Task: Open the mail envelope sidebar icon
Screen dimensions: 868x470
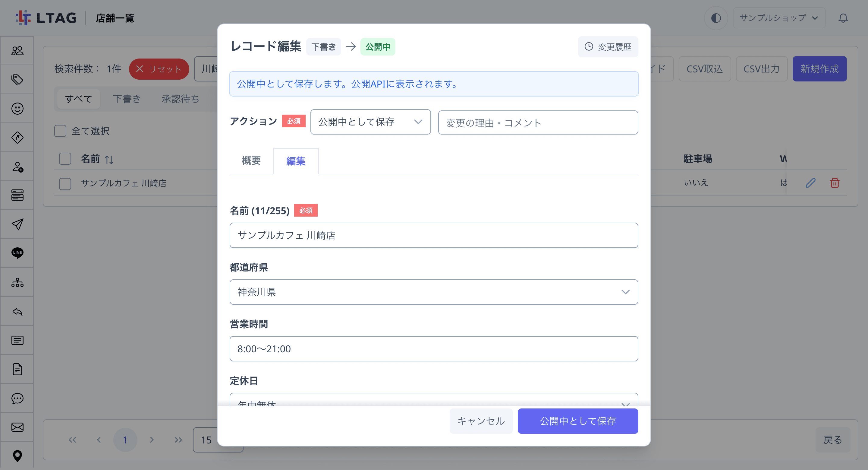Action: click(x=17, y=427)
